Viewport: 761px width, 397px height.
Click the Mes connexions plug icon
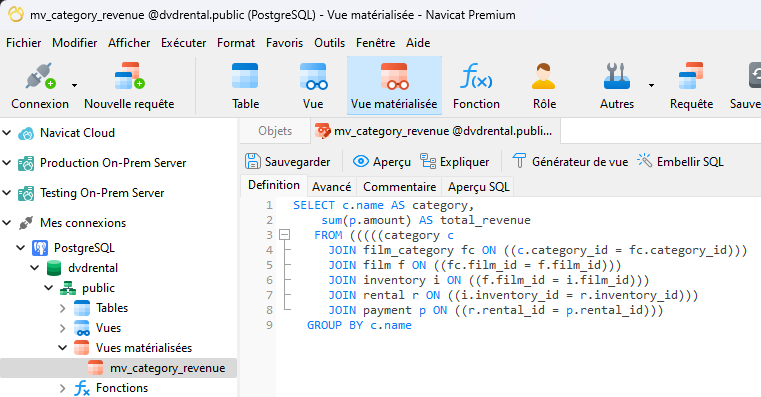point(26,223)
